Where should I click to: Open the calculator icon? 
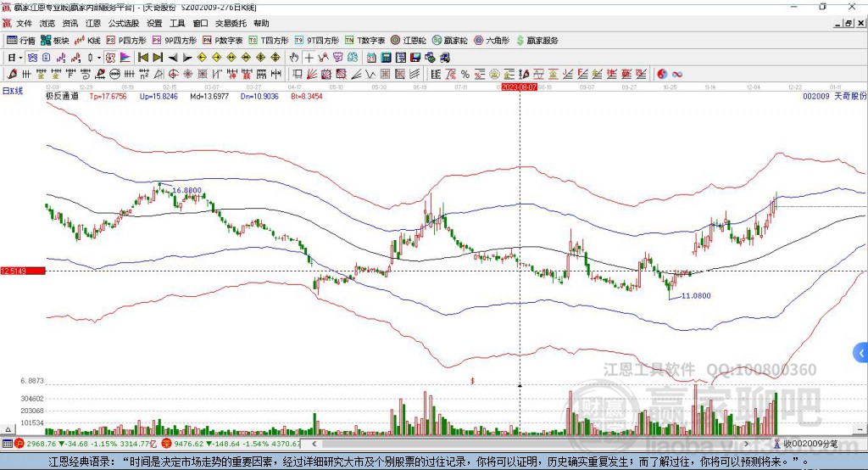tap(386, 58)
